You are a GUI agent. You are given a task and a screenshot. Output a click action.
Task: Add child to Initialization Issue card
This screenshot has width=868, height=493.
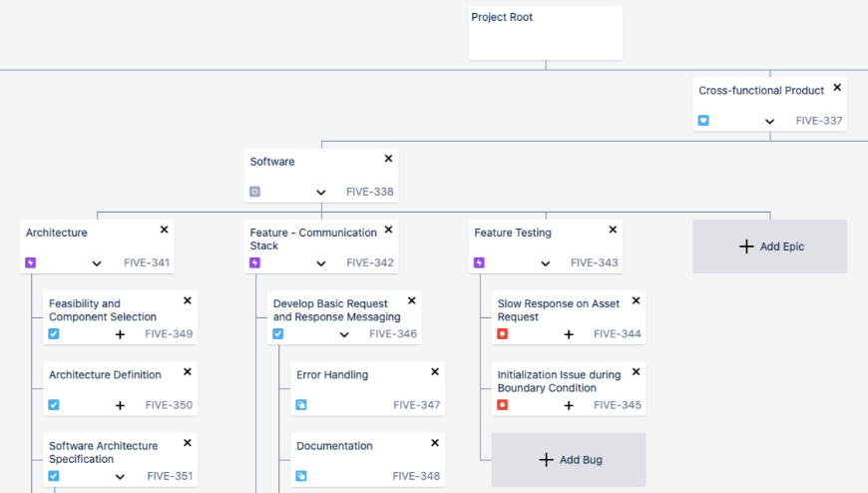pyautogui.click(x=569, y=405)
